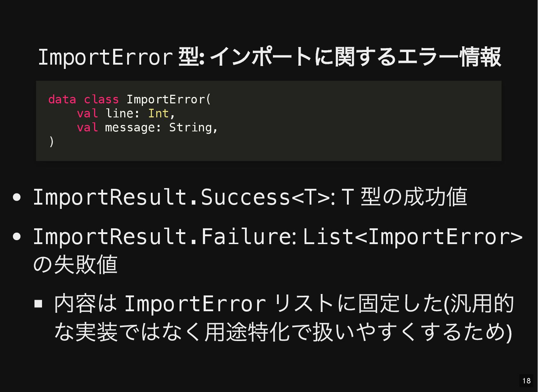Click the slide number 18 badge

click(527, 381)
